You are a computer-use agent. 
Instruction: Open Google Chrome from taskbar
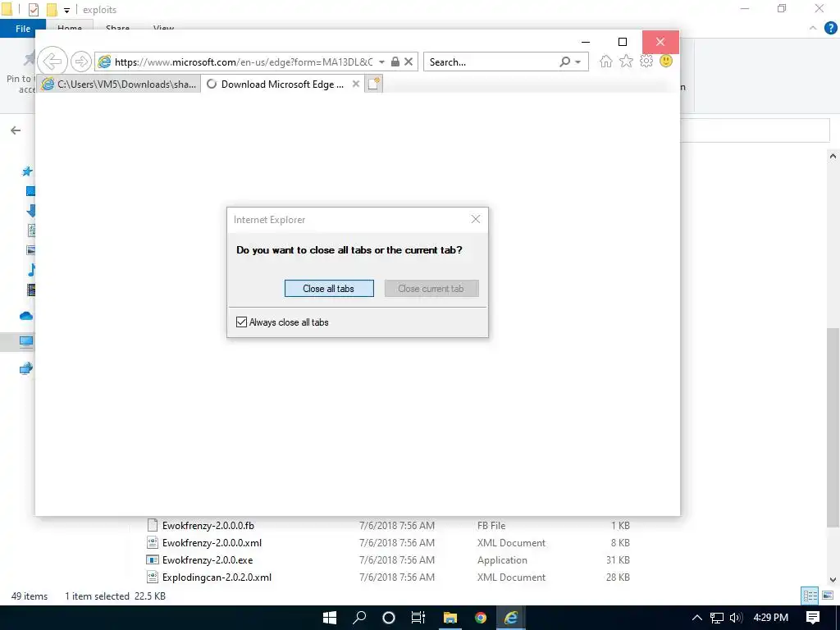pyautogui.click(x=481, y=618)
